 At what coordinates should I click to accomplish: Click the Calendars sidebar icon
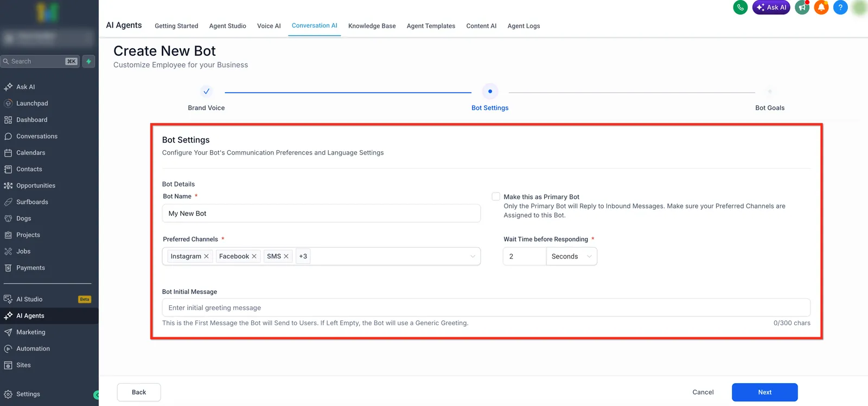(8, 153)
